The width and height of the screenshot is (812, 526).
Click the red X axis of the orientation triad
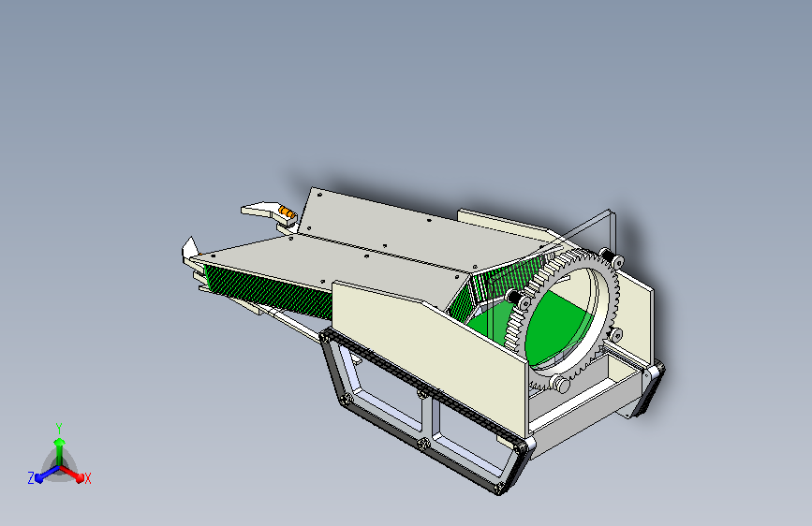(72, 474)
